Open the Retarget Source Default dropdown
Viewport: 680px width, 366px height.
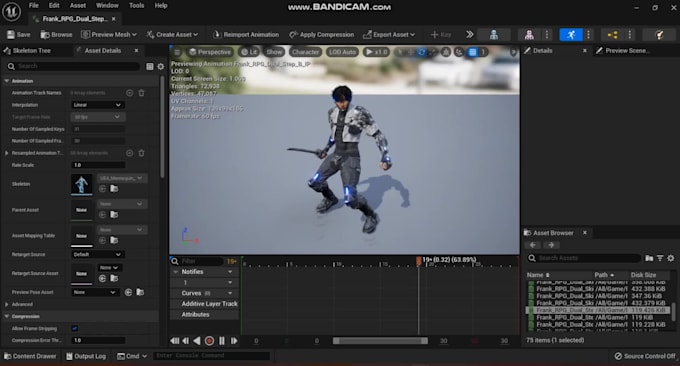tap(97, 255)
